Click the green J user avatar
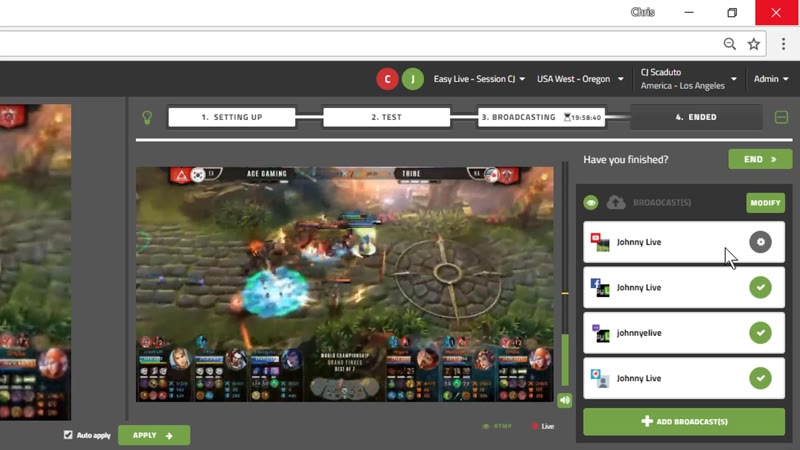The image size is (800, 450). 413,79
